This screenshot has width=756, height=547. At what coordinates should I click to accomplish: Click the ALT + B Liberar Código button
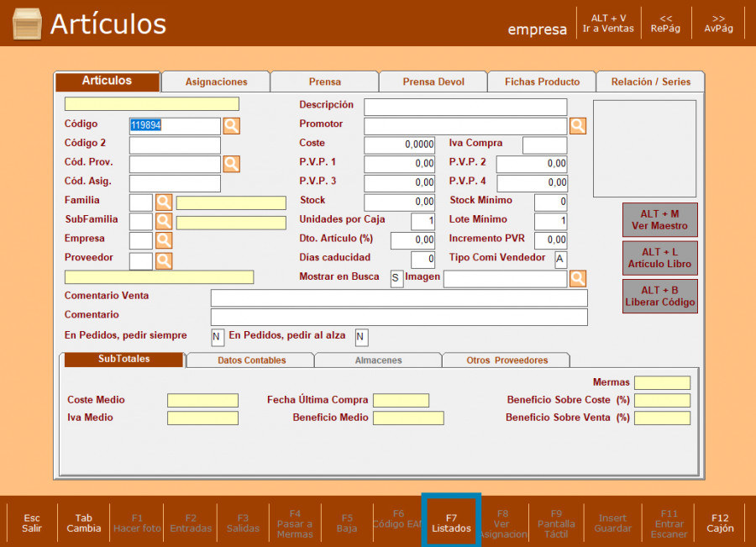659,297
